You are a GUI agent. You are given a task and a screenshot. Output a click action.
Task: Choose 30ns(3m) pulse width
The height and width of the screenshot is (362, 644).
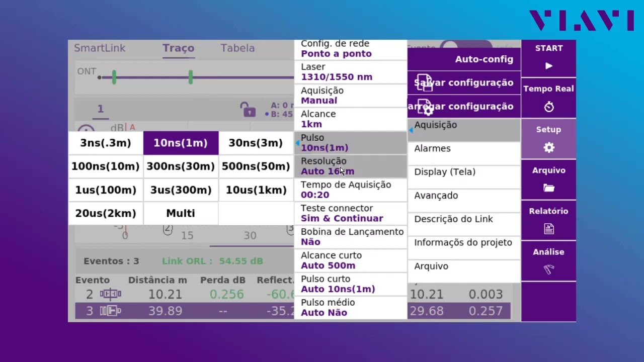[256, 143]
